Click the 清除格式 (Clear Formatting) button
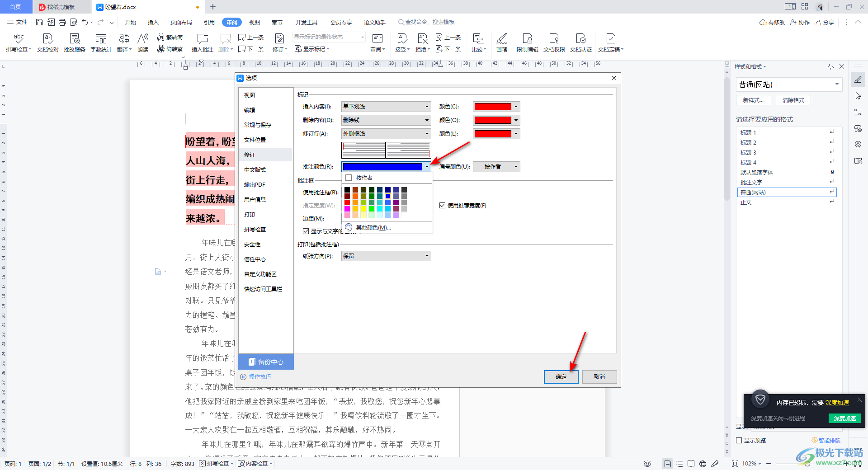The width and height of the screenshot is (868, 470). click(793, 100)
